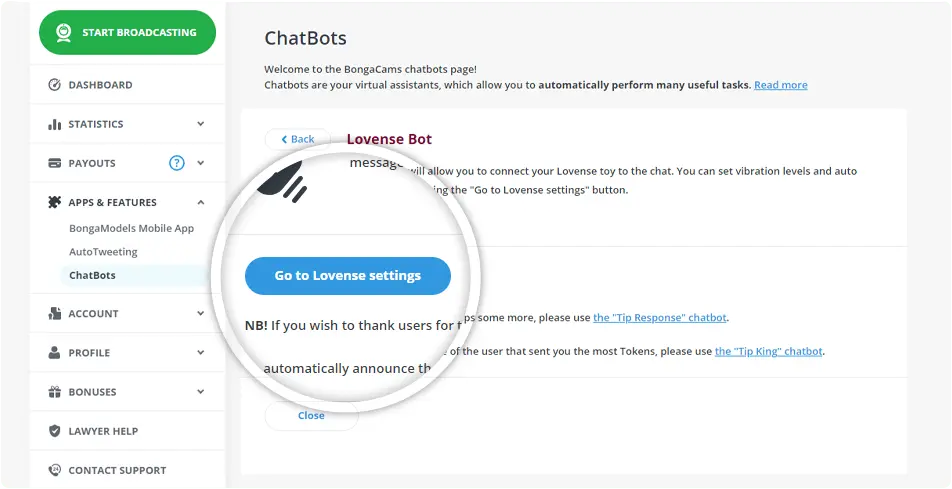Screen dimensions: 952x489
Task: Click the Profile person icon
Action: tap(54, 353)
